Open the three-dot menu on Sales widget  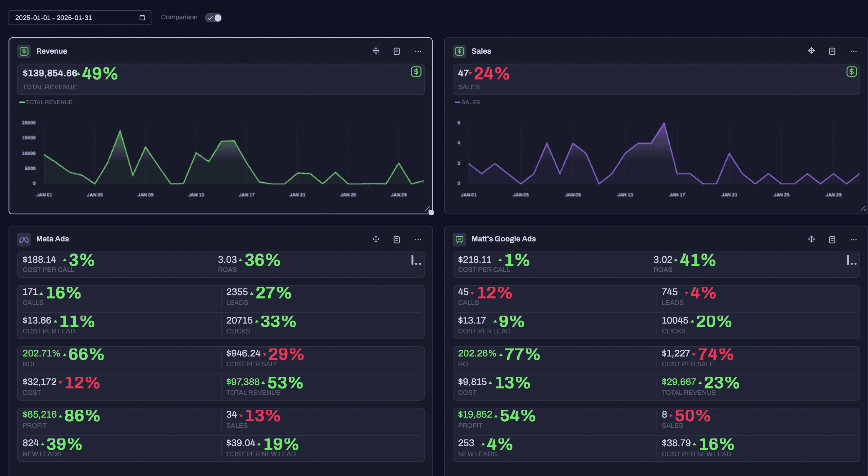tap(853, 51)
